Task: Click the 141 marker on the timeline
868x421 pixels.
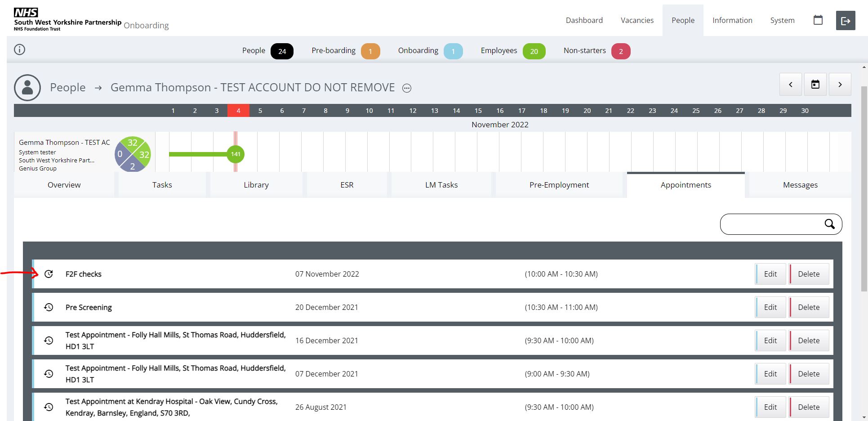Action: pos(236,154)
